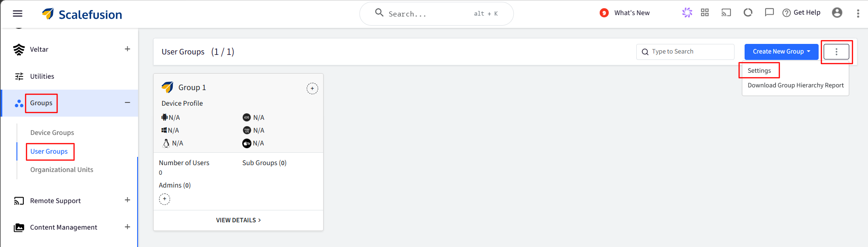Screen dimensions: 868x247
Task: Click the cast screen icon in header
Action: click(x=726, y=13)
